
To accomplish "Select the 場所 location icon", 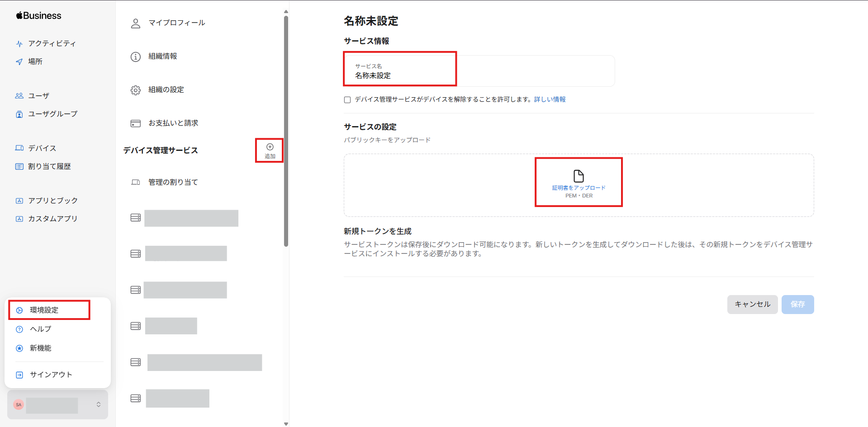I will [35, 61].
